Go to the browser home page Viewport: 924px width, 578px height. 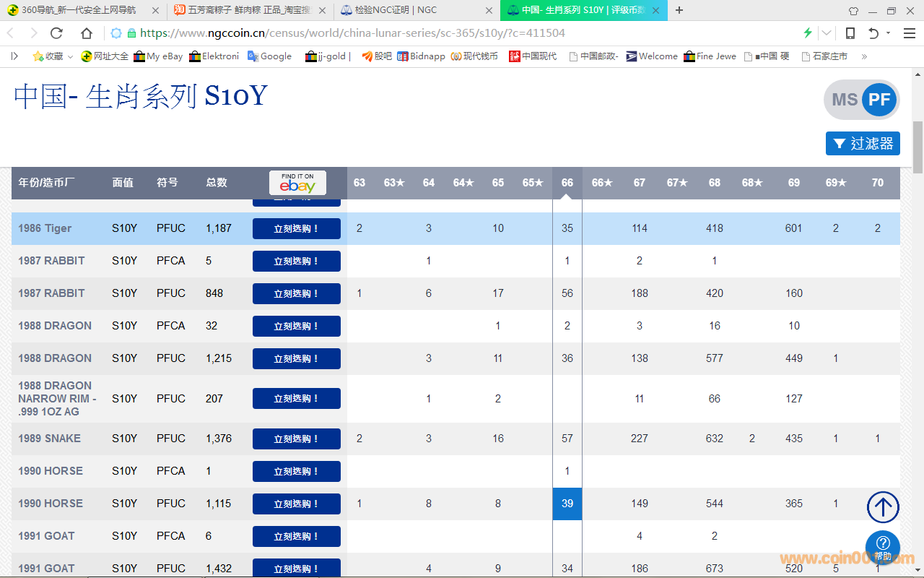pos(87,33)
